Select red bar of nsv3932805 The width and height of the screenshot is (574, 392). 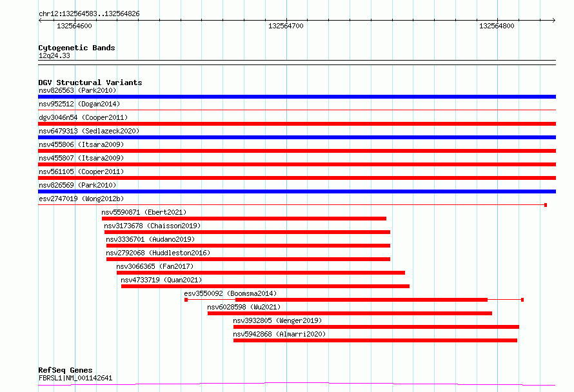point(376,327)
